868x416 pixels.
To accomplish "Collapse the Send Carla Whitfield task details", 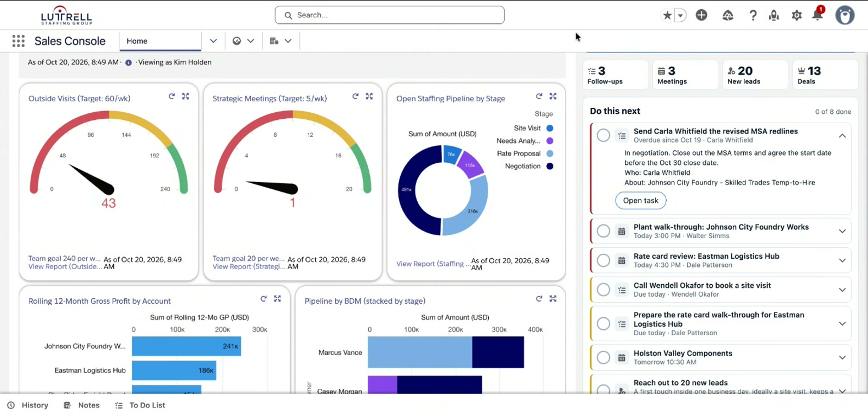I will (843, 136).
